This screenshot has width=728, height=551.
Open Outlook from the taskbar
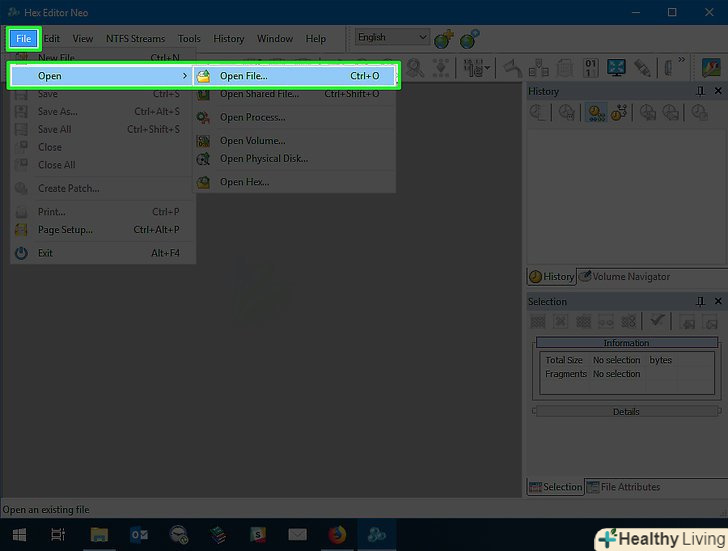[139, 535]
